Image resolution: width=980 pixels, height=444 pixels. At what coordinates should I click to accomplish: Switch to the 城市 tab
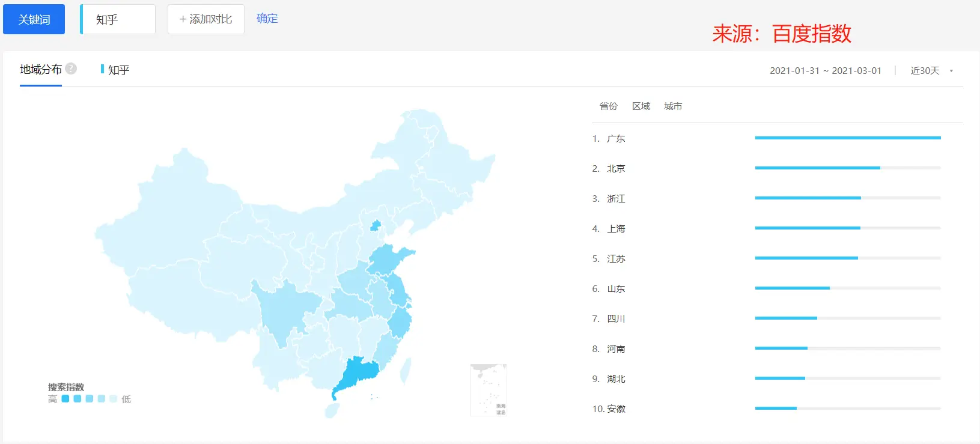pyautogui.click(x=673, y=106)
